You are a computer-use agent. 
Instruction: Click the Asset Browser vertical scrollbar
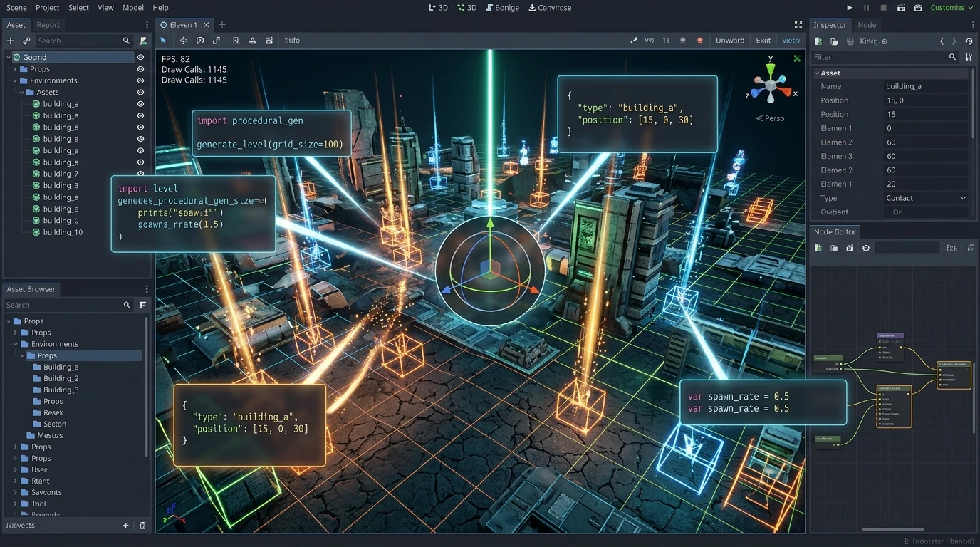[147, 387]
